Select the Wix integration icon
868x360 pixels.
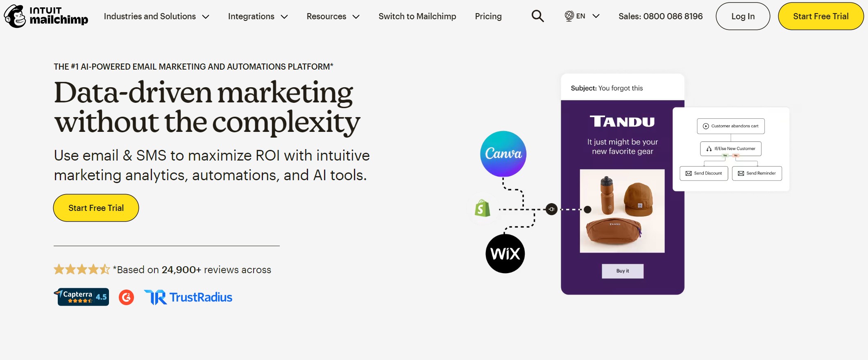pyautogui.click(x=505, y=253)
